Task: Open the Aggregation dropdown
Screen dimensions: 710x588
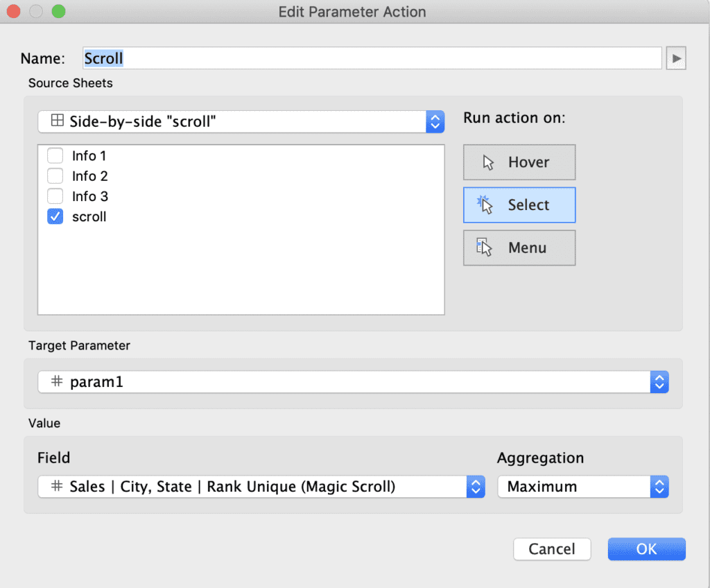Action: click(x=659, y=486)
